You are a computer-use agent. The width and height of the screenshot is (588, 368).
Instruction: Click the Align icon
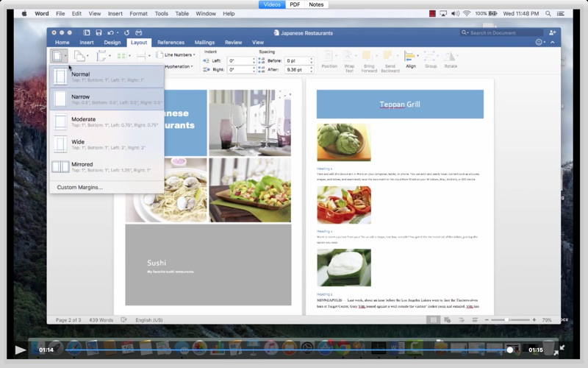point(409,57)
